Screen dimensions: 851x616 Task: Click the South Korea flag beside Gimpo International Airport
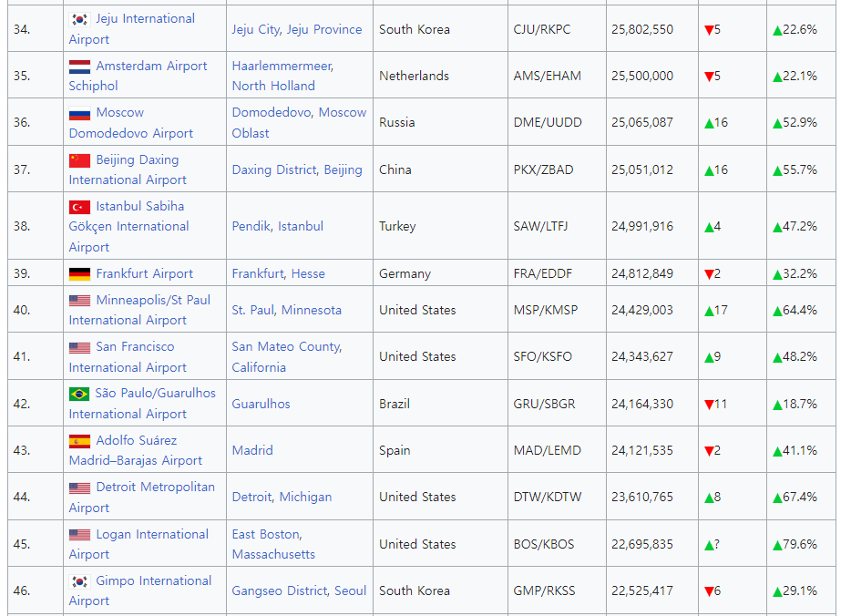pyautogui.click(x=79, y=581)
